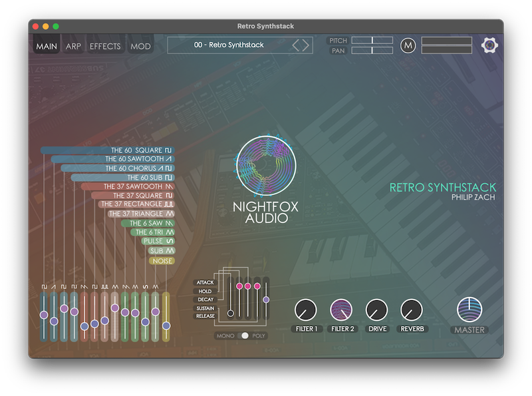Viewport: 532px width, 396px height.
Task: Click the HOLD envelope label
Action: click(205, 291)
